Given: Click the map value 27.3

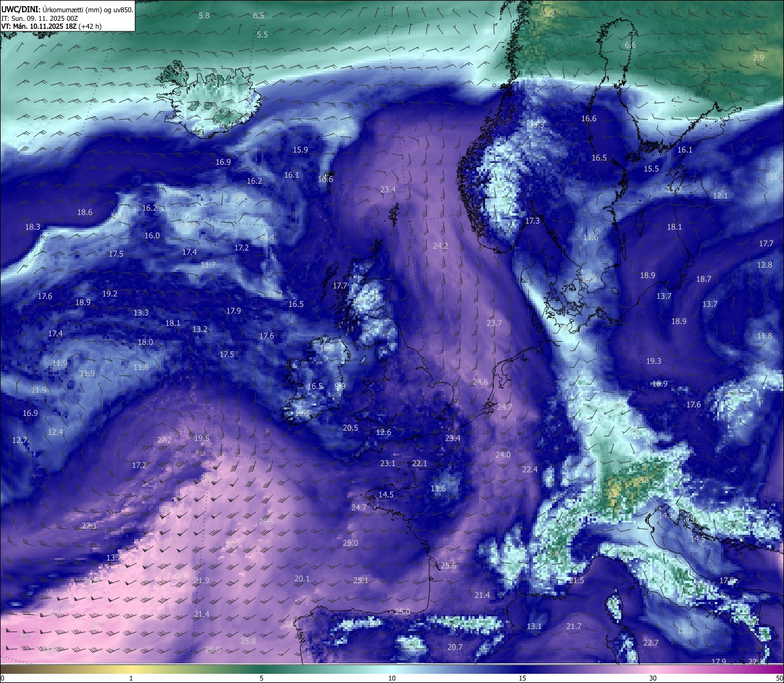Looking at the screenshot, I should tap(89, 526).
